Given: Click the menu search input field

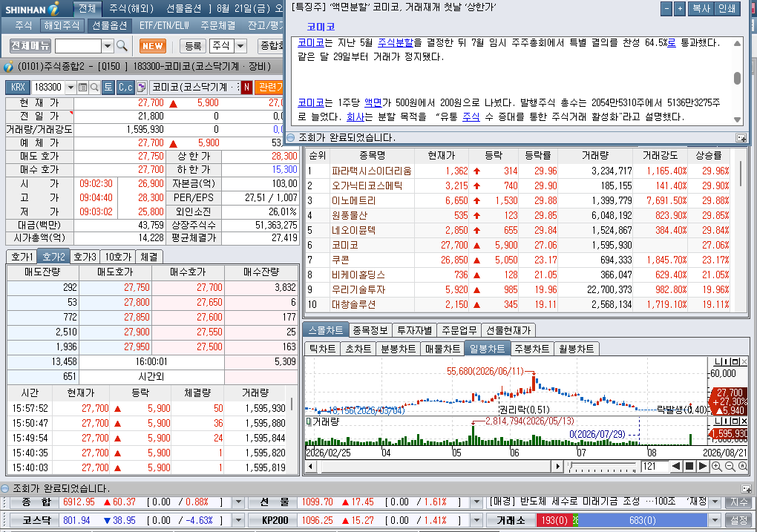Looking at the screenshot, I should click(78, 46).
